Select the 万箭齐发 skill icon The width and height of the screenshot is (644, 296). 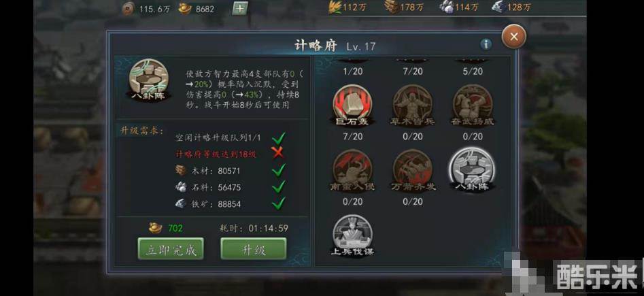pos(413,171)
